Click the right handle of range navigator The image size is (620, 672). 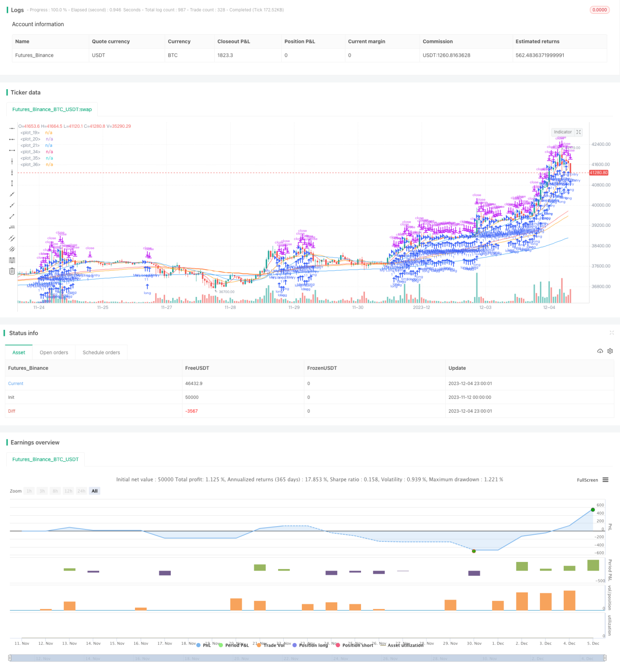tap(605, 658)
